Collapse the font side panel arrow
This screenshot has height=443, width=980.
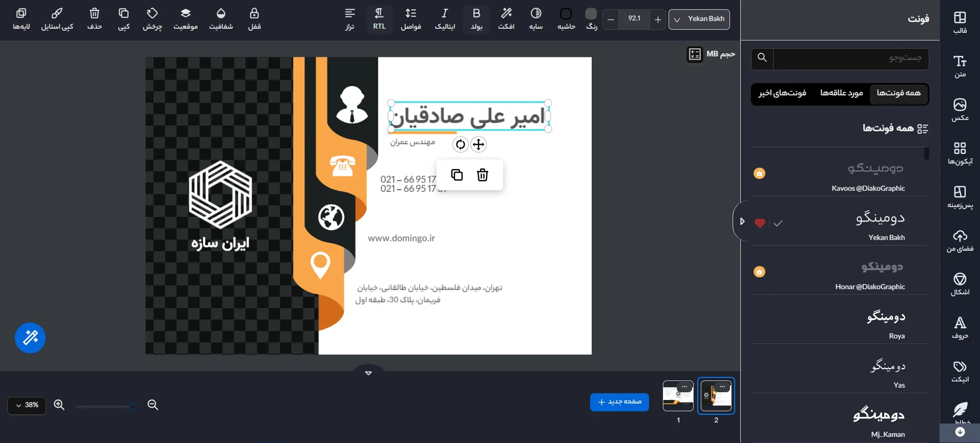click(x=742, y=221)
